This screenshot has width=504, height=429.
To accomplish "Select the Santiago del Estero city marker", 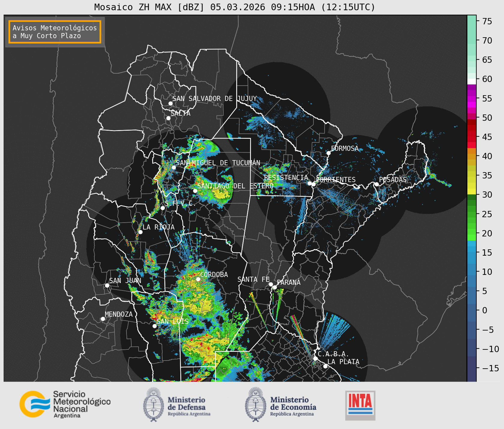I will click(195, 191).
